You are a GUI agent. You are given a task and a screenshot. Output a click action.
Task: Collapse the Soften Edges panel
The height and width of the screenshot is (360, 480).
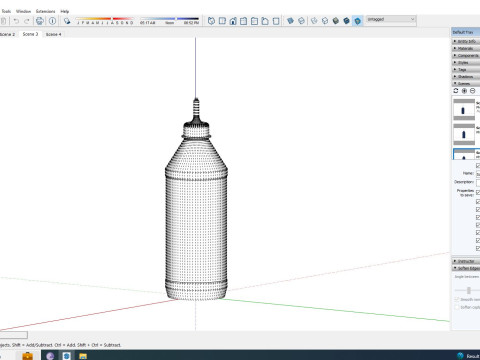[466, 268]
